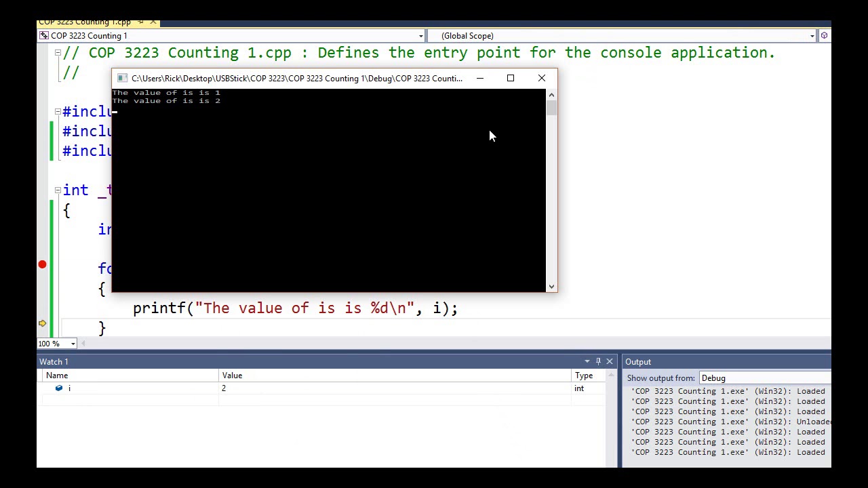Open the Watch 1 window position menu arrow
The height and width of the screenshot is (488, 868).
(587, 362)
